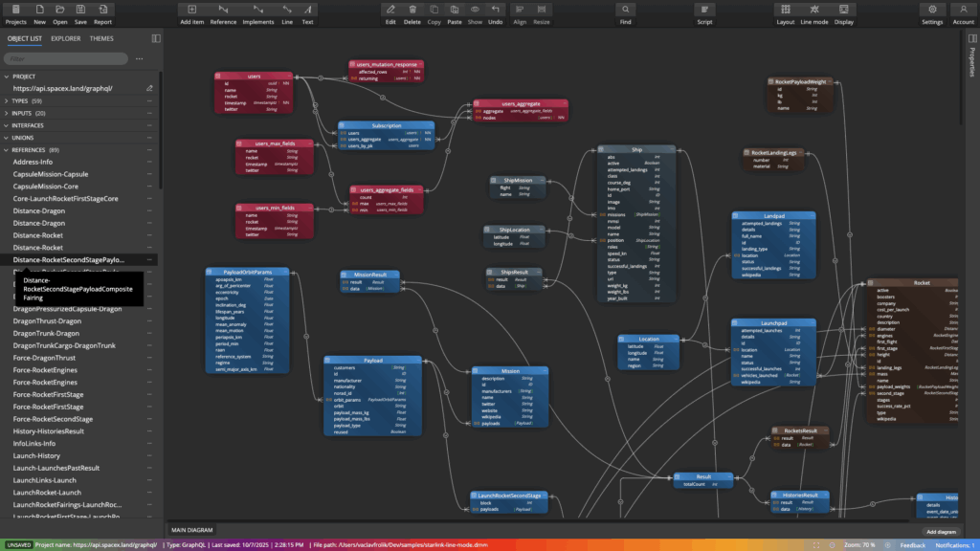Open the Layout options
The height and width of the screenshot is (551, 980).
point(786,12)
